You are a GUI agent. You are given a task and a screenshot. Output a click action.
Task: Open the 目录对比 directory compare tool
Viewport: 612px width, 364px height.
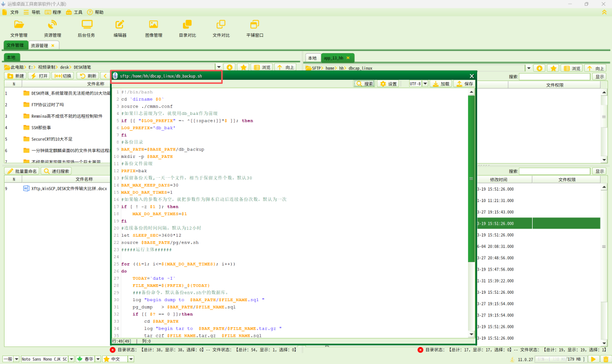[x=187, y=28]
